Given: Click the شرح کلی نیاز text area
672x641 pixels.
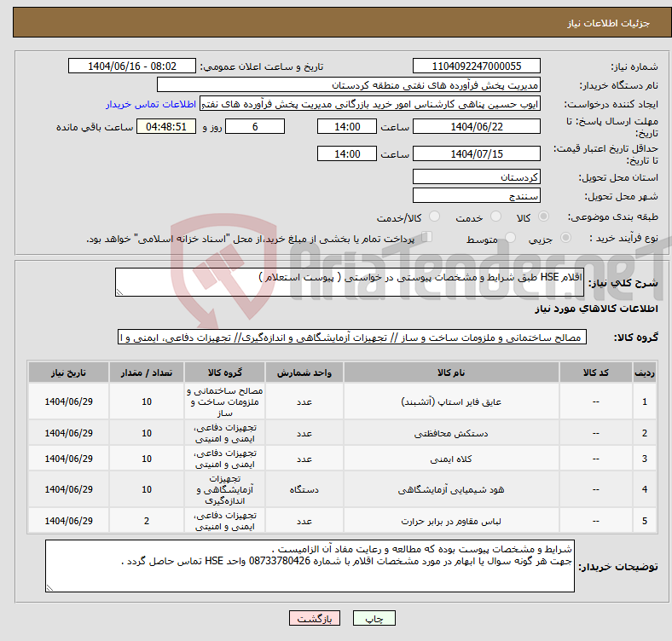Looking at the screenshot, I should 350,282.
